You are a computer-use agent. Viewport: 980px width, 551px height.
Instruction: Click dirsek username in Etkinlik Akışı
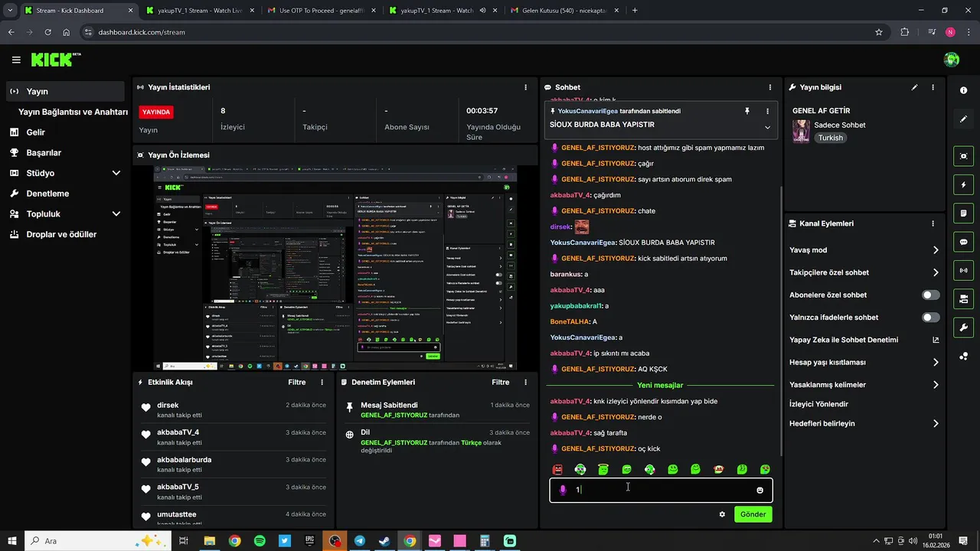coord(168,405)
